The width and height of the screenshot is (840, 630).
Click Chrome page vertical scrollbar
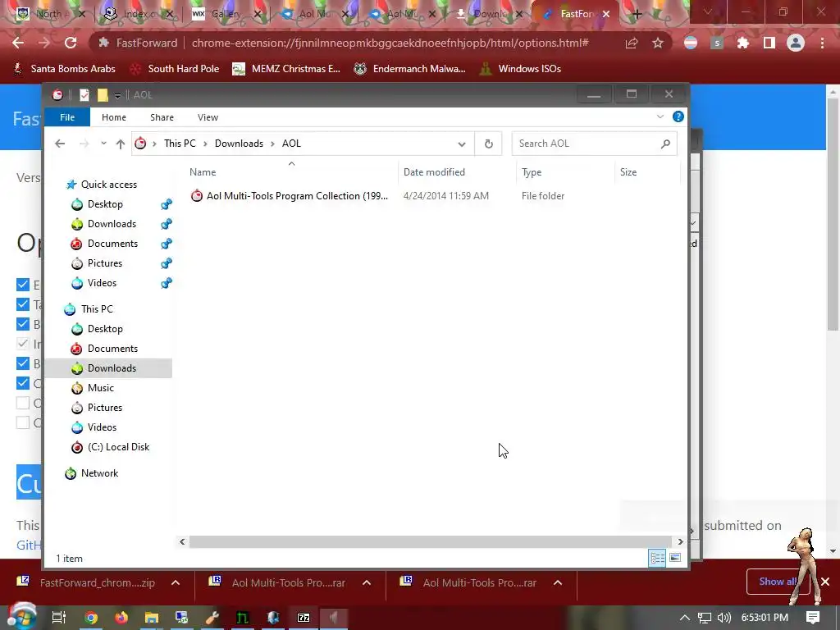point(833,214)
